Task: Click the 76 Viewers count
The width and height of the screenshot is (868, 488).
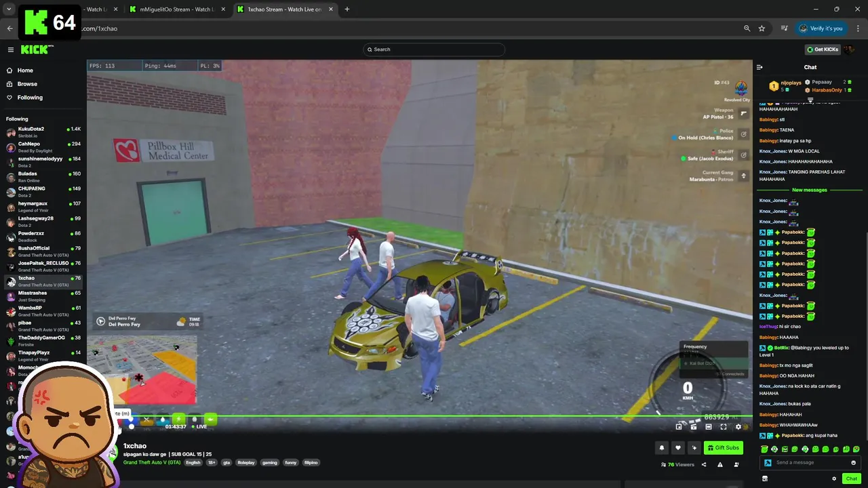Action: point(677,464)
